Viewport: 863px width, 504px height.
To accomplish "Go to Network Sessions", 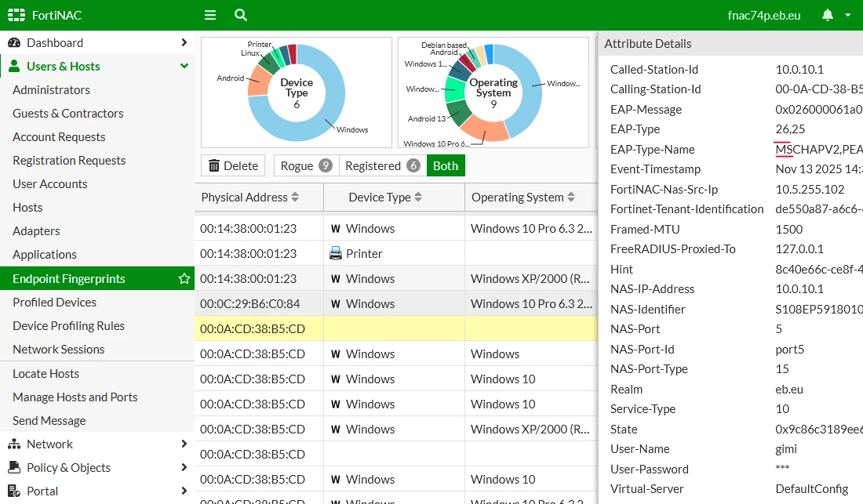I will (x=58, y=350).
